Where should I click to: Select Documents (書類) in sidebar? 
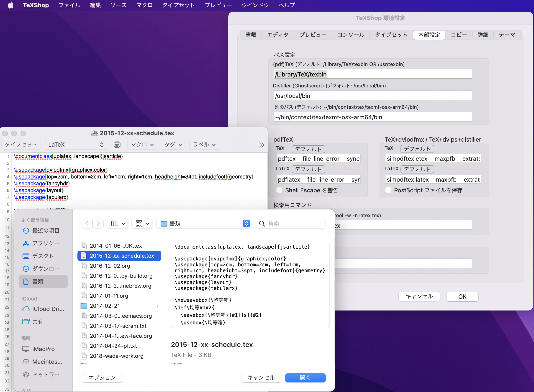click(43, 281)
